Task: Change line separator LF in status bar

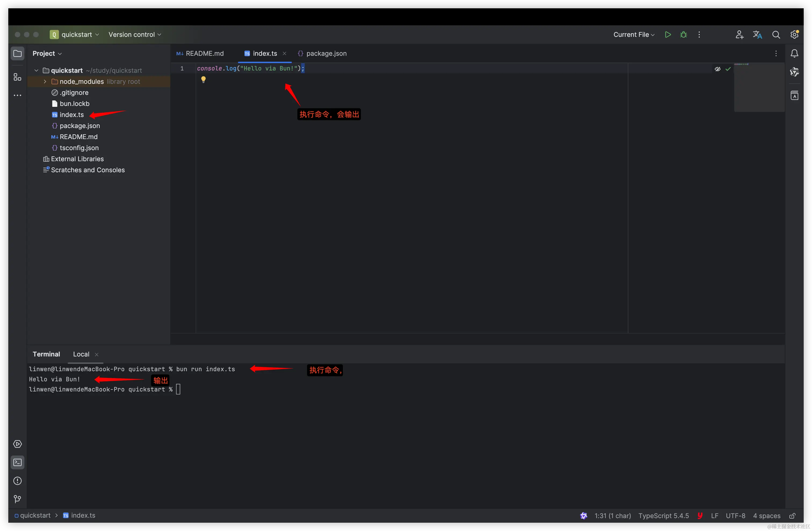Action: click(715, 516)
